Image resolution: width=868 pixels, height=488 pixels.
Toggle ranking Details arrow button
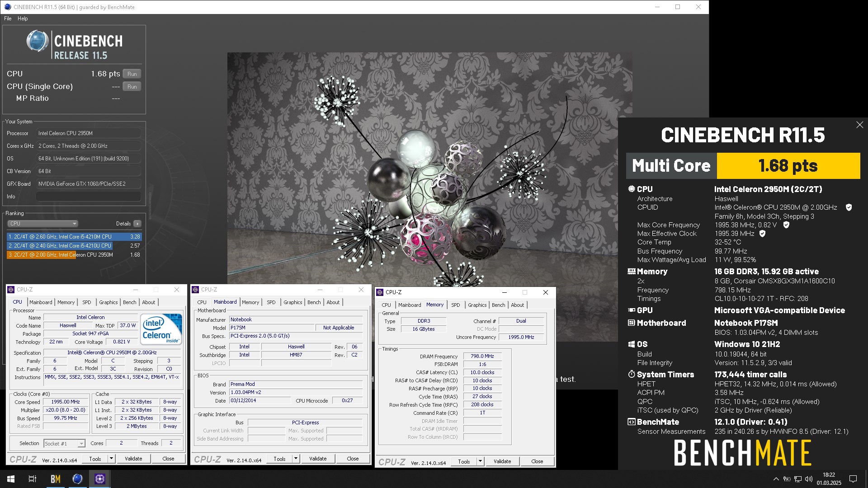pos(137,224)
